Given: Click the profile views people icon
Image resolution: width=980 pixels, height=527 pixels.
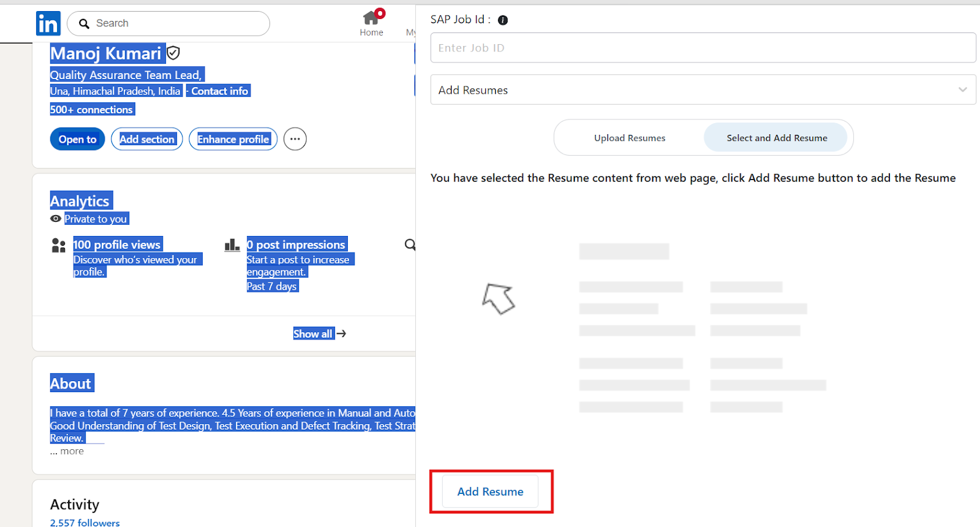Looking at the screenshot, I should coord(59,246).
